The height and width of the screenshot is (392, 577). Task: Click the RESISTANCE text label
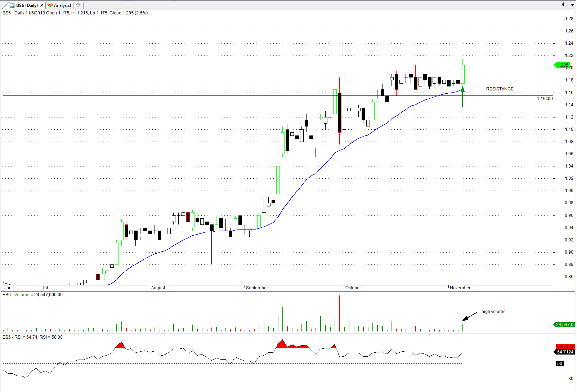click(500, 89)
